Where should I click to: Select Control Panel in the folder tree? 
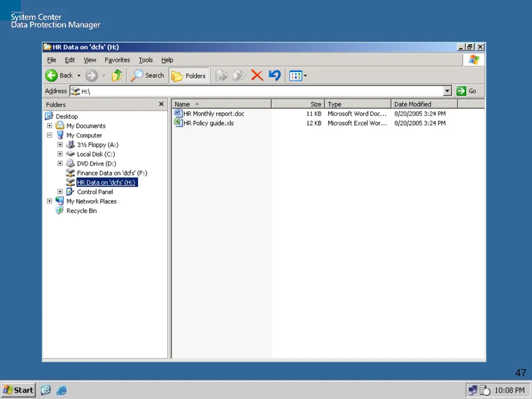pos(95,192)
